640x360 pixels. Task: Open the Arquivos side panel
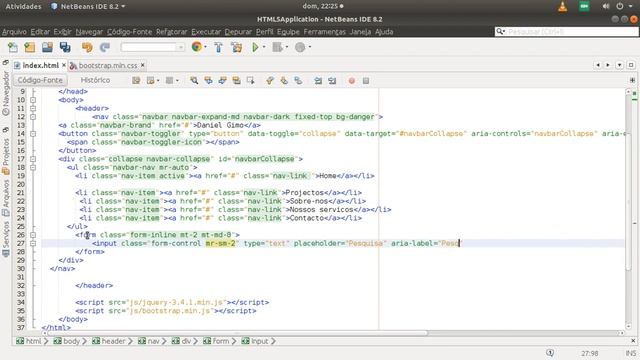(6, 198)
